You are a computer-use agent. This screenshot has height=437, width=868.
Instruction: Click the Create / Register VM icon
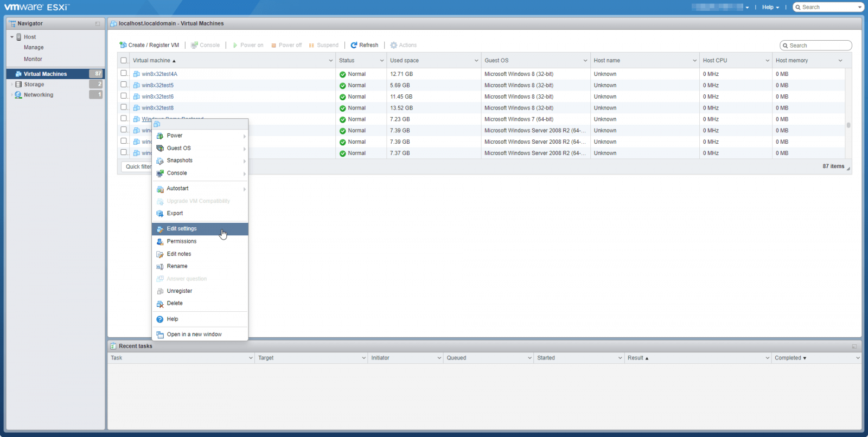123,45
